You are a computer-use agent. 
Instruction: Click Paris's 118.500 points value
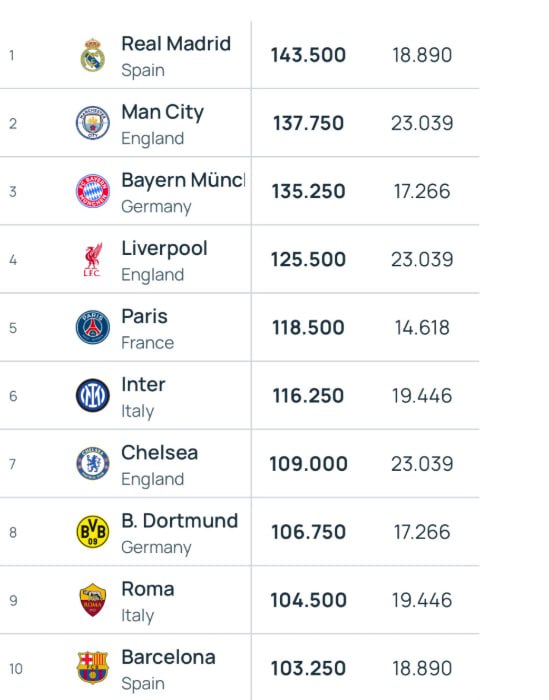pos(308,327)
